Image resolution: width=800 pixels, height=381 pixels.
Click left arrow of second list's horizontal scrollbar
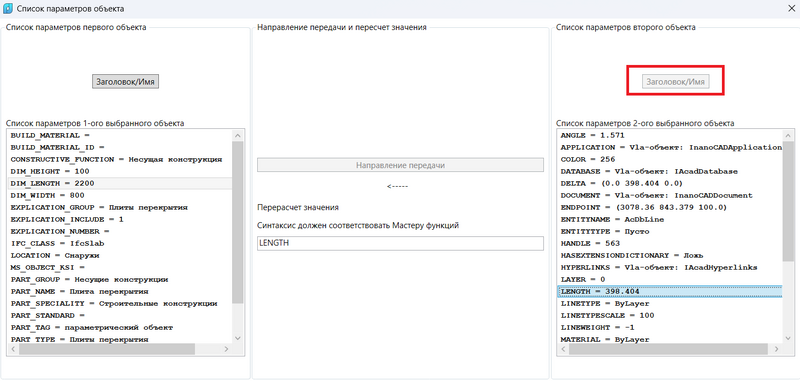point(563,349)
